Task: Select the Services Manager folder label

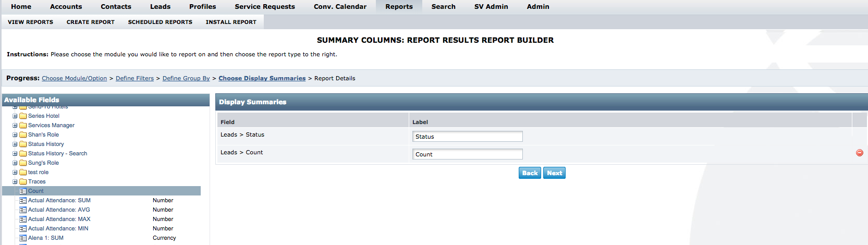Action: click(51, 125)
